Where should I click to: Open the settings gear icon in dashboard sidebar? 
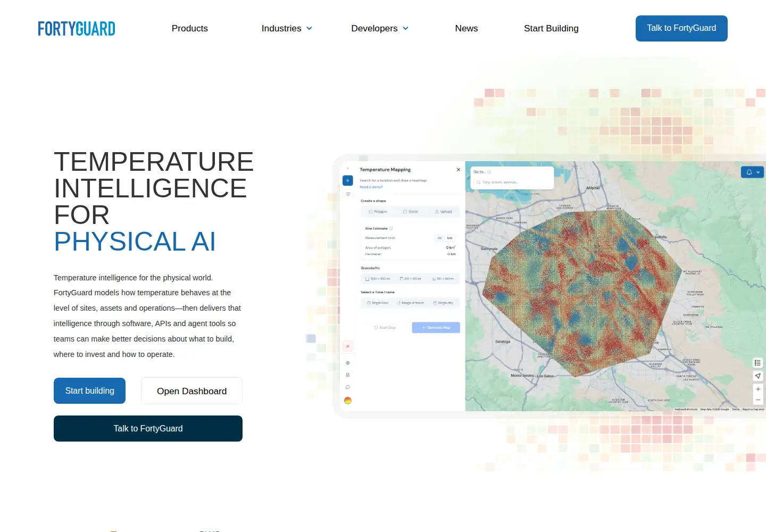[348, 363]
